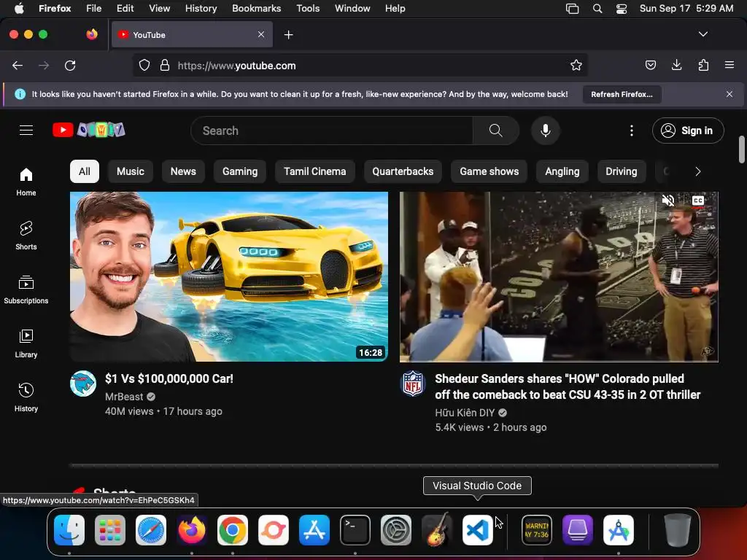747x560 pixels.
Task: Close the YouTube tab
Action: pyautogui.click(x=261, y=34)
